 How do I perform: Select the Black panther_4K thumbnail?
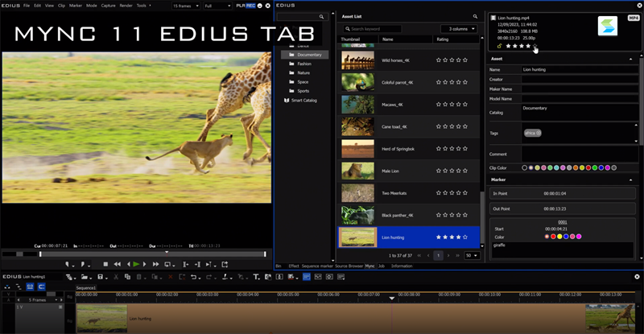(357, 215)
